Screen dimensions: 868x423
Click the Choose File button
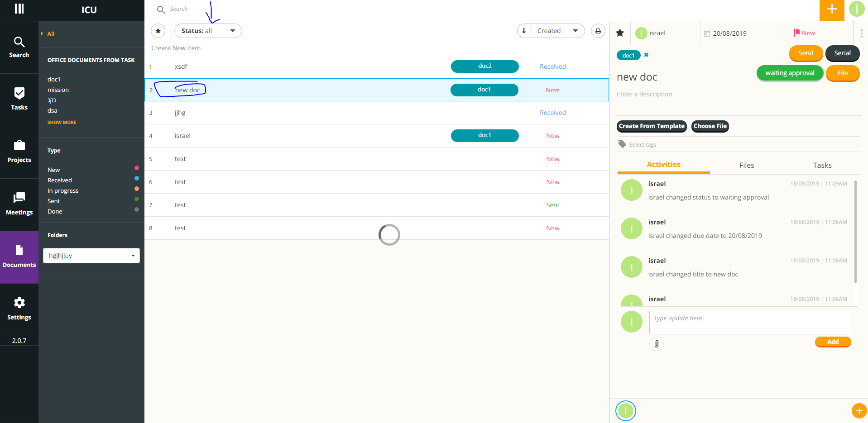[x=710, y=126]
